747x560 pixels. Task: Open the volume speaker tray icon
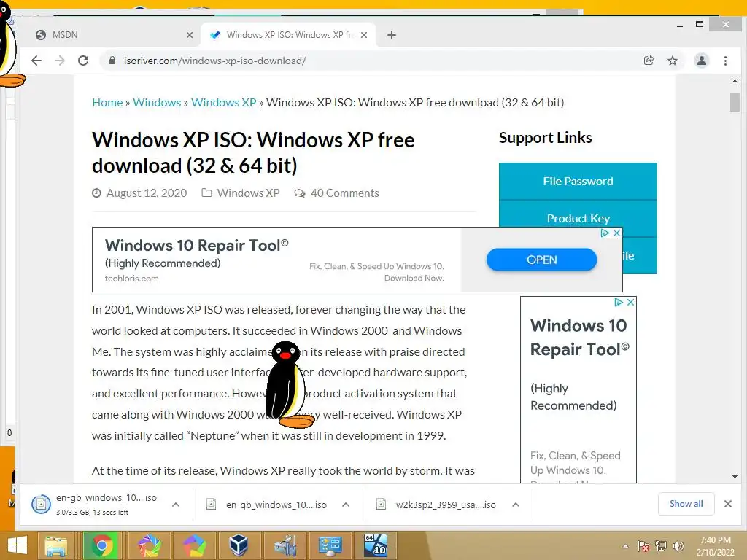(678, 546)
